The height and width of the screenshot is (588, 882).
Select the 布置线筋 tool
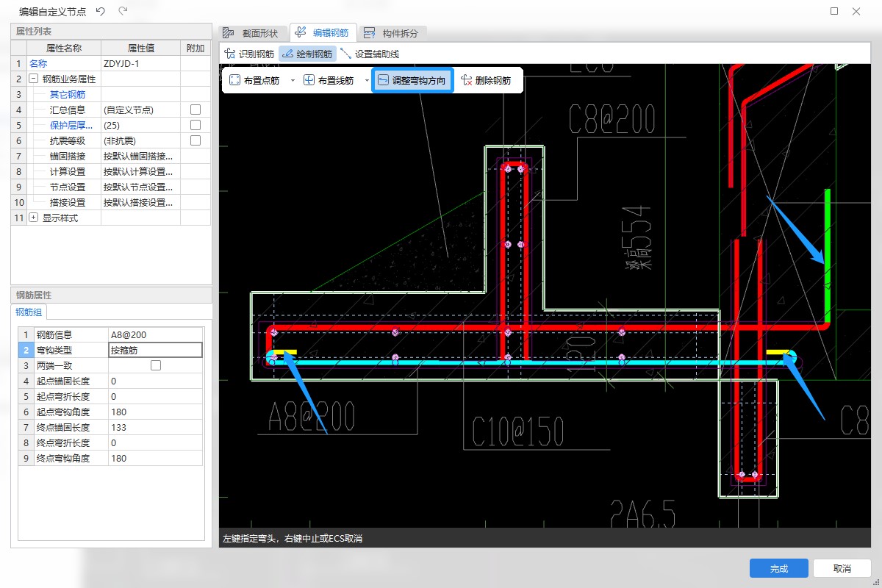(329, 80)
